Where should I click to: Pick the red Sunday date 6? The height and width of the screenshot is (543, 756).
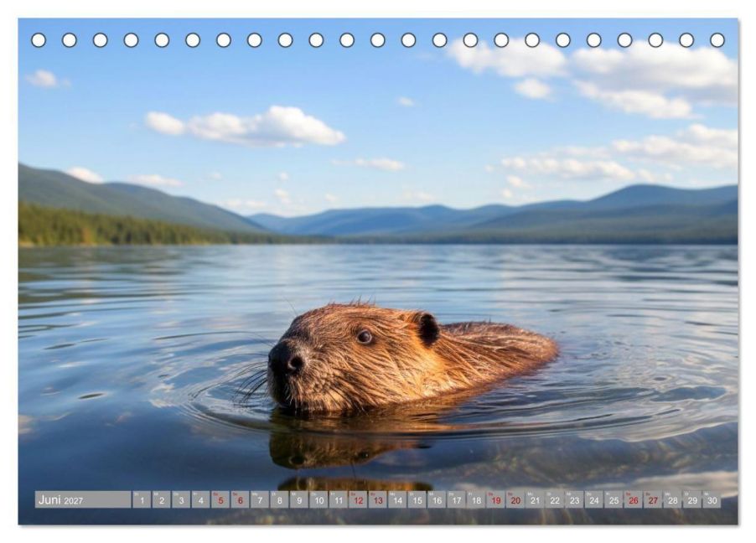tap(240, 499)
